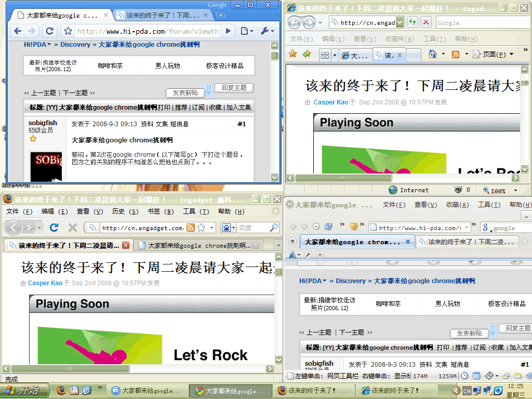Open IE Favorites Center star icon
Image resolution: width=532 pixels, height=399 pixels.
(x=293, y=54)
